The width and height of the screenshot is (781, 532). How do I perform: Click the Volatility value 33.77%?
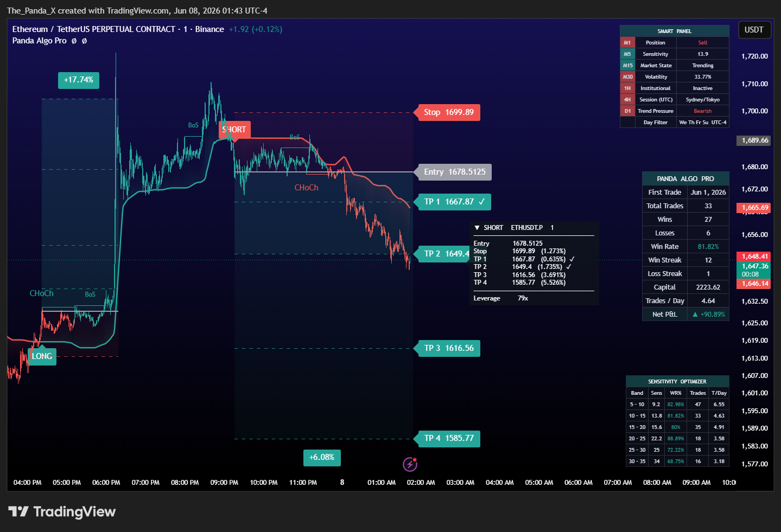coord(703,76)
